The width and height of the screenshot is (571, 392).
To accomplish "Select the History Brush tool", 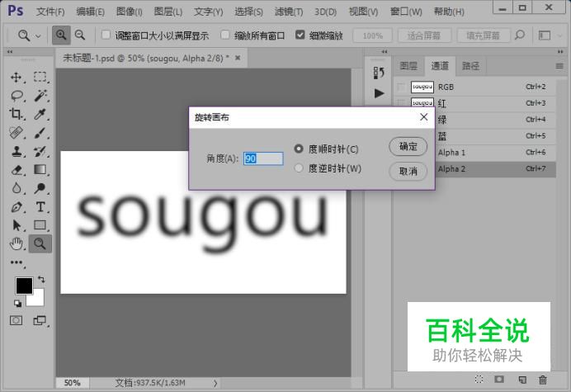I will pos(40,151).
